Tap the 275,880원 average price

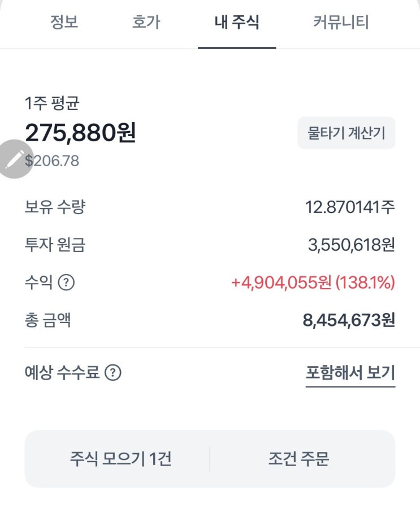click(x=80, y=133)
